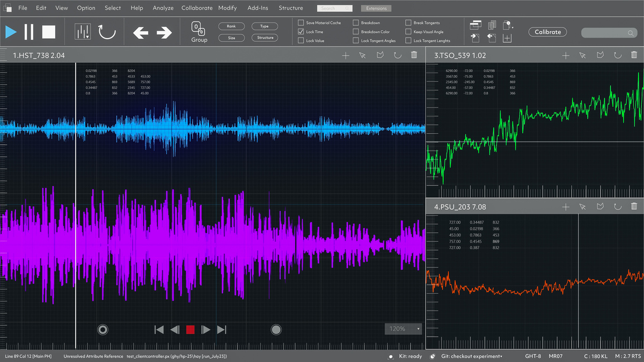Click the Group icon

coord(199,29)
